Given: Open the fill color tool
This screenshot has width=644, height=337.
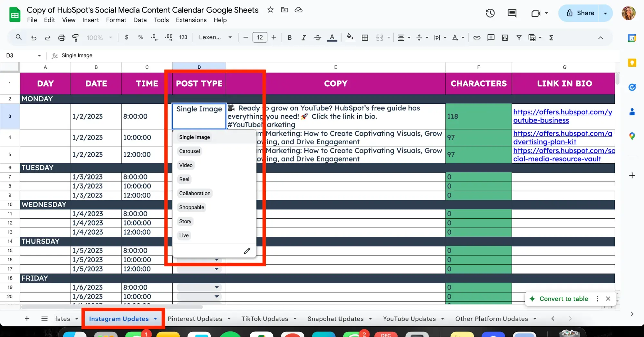Looking at the screenshot, I should tap(350, 37).
